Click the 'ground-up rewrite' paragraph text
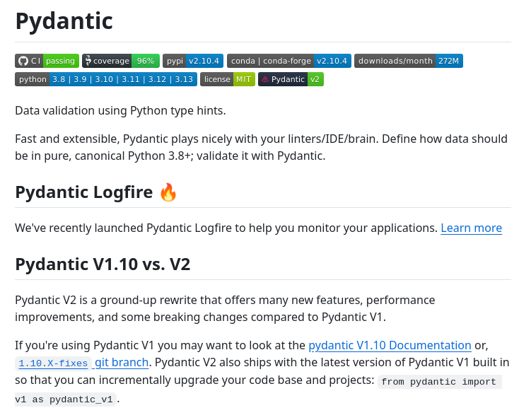The image size is (519, 420). pyautogui.click(x=225, y=308)
